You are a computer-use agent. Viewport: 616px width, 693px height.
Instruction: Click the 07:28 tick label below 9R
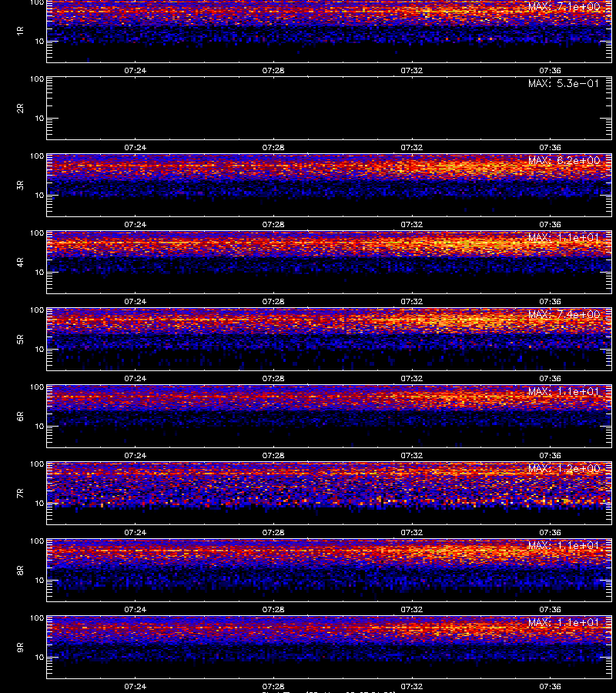click(x=273, y=686)
